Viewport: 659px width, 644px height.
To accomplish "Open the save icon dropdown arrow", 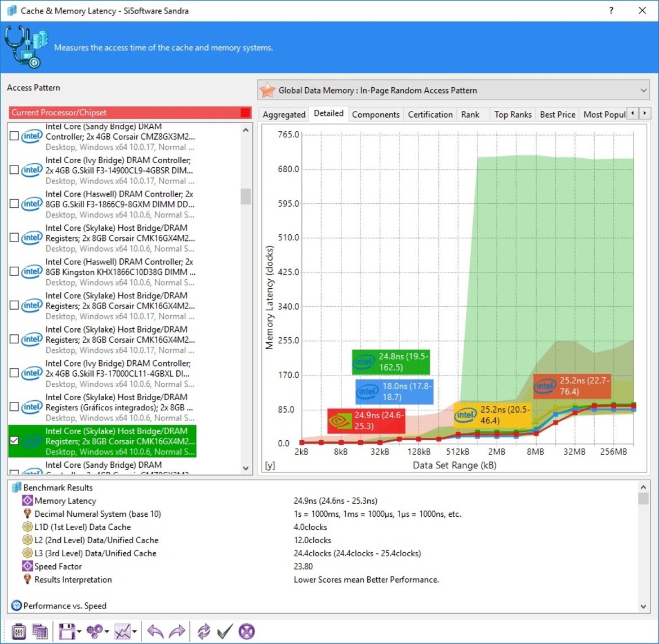I will tap(79, 631).
